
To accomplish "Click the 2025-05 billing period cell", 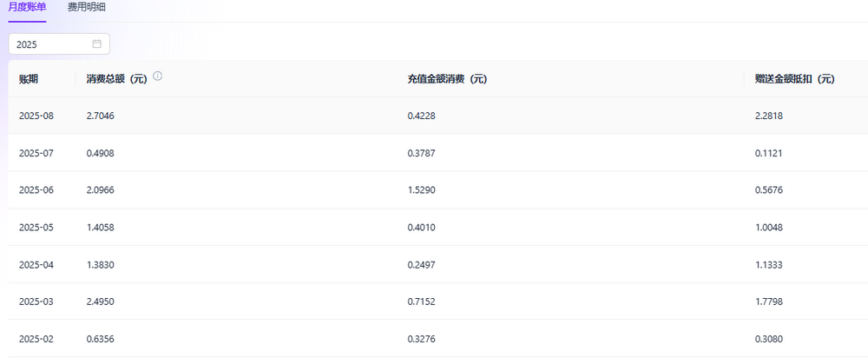I will pyautogui.click(x=36, y=228).
